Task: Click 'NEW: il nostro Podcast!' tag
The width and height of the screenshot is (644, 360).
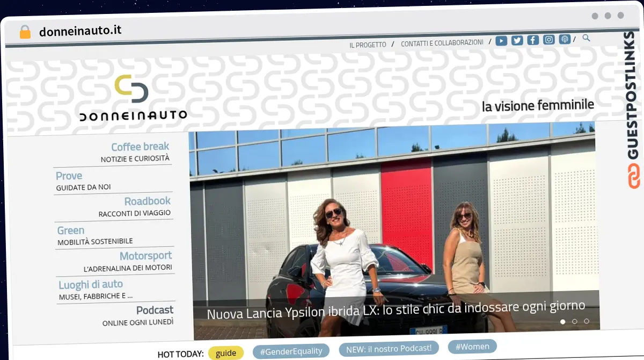Action: pyautogui.click(x=389, y=348)
